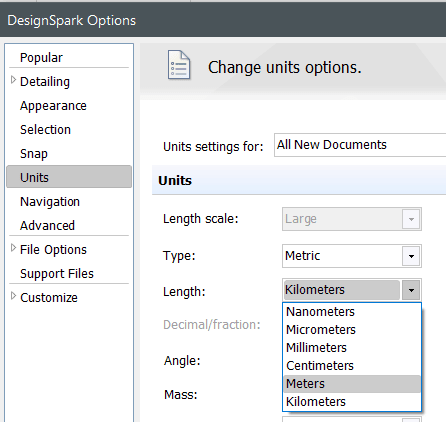Viewport: 446px width, 422px height.
Task: Choose Meters from the Length list
Action: point(352,384)
